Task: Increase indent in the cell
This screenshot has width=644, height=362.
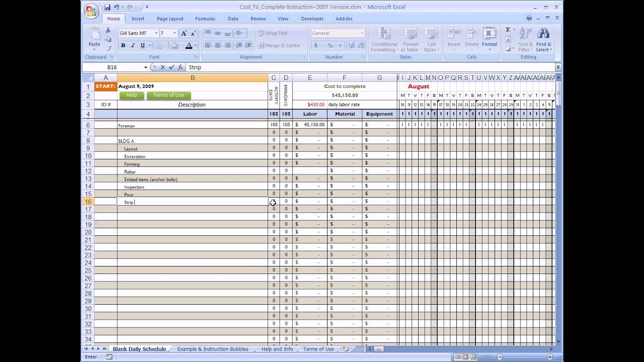Action: [248, 45]
